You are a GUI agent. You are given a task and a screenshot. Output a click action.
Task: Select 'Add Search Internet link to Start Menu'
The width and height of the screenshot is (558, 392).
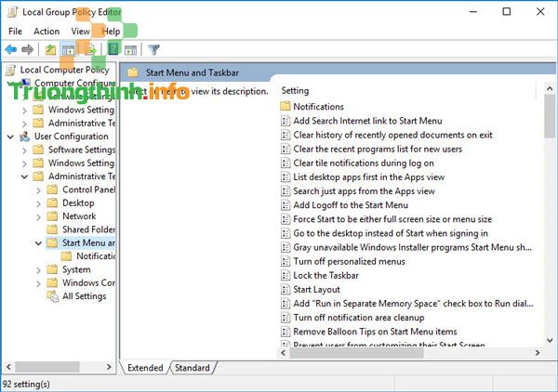click(367, 121)
